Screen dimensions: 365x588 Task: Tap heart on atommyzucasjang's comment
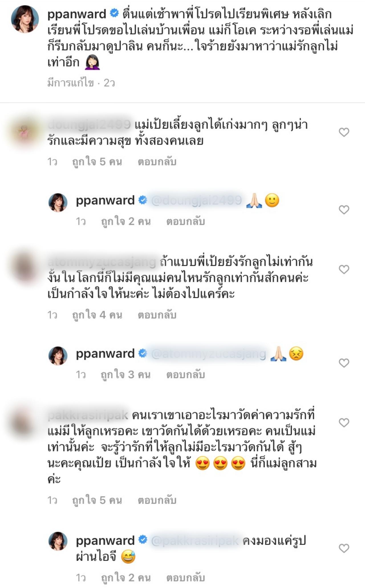pos(344,269)
